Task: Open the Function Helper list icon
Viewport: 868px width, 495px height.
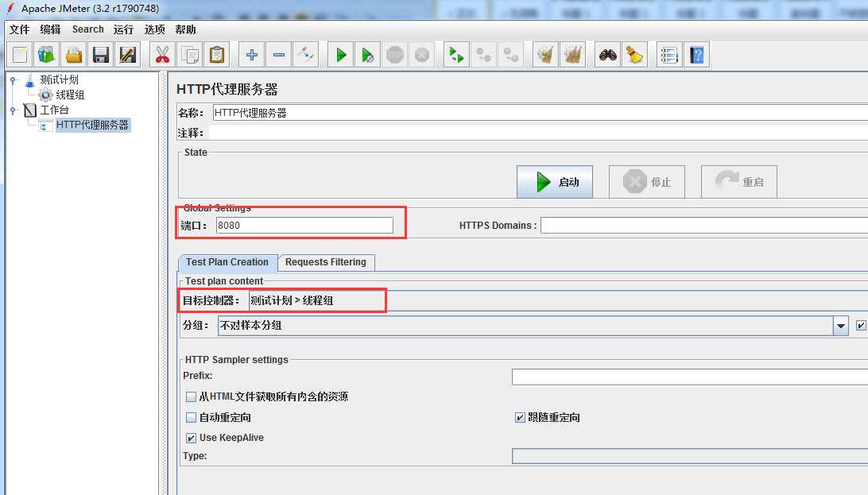Action: [x=669, y=55]
